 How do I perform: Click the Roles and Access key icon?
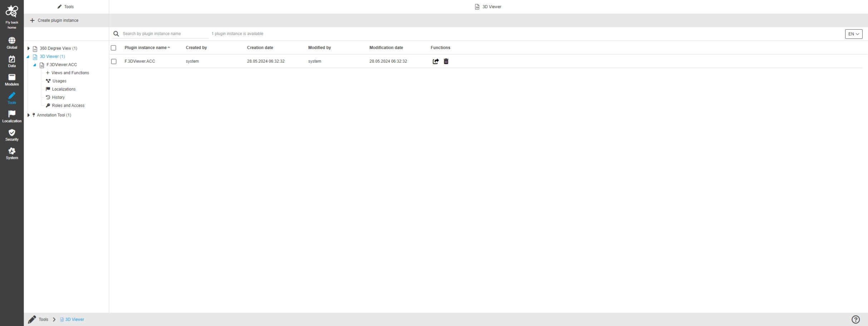pyautogui.click(x=48, y=106)
